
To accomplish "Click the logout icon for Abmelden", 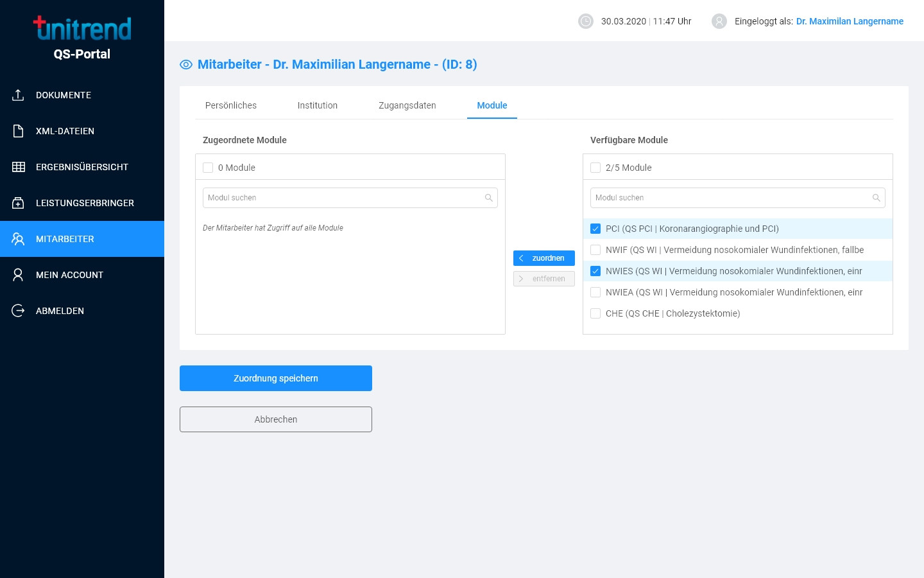I will coord(18,311).
